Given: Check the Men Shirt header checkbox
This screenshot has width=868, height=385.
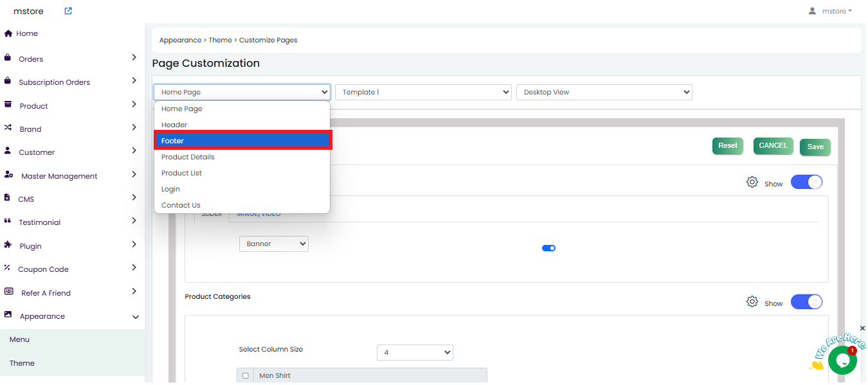Looking at the screenshot, I should pos(245,375).
